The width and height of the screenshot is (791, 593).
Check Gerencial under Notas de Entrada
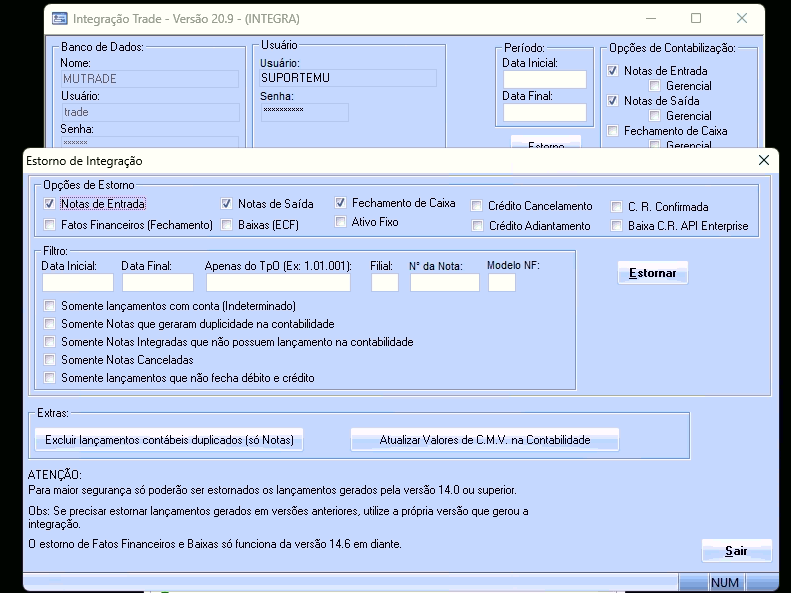pos(654,86)
